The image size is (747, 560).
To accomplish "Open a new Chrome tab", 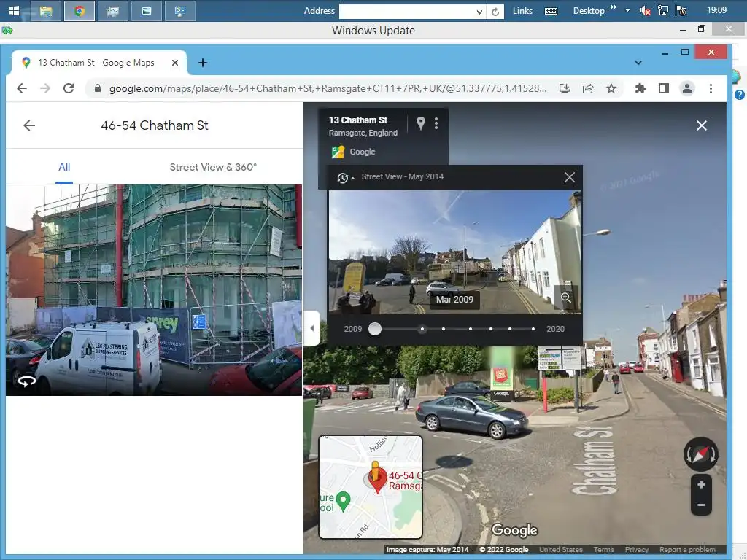I will (x=203, y=63).
